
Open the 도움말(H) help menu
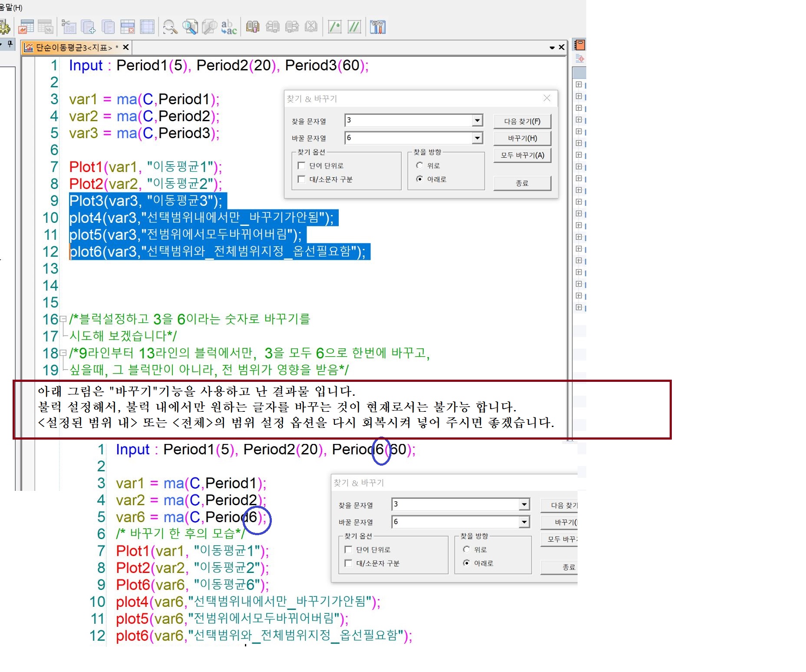[x=11, y=7]
